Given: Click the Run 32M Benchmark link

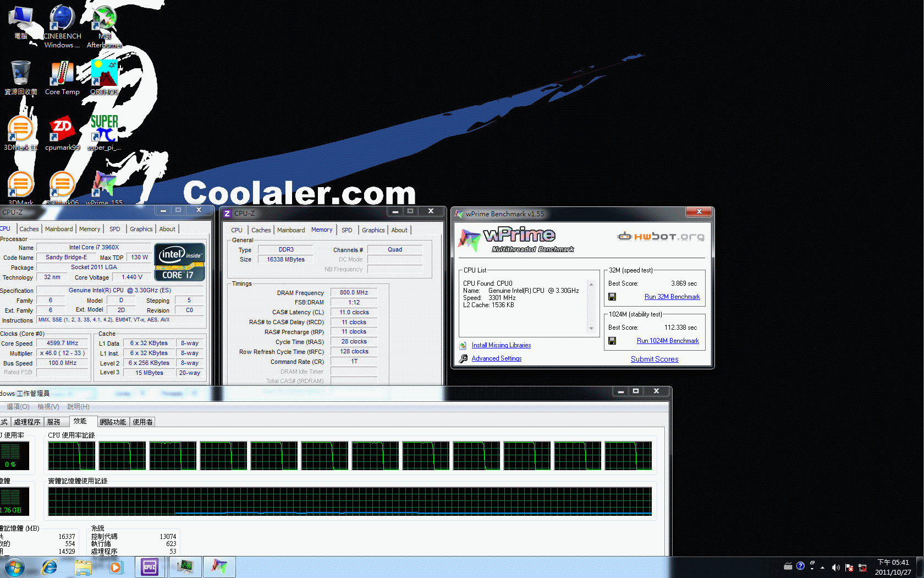Looking at the screenshot, I should [672, 297].
